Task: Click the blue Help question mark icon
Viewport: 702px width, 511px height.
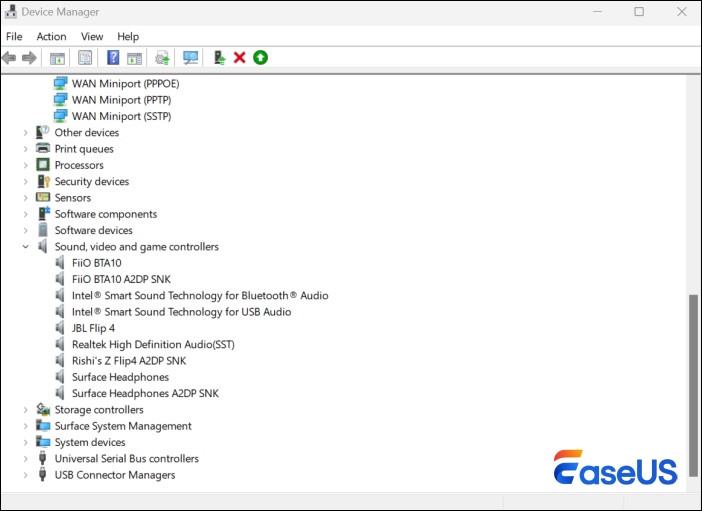Action: 113,58
